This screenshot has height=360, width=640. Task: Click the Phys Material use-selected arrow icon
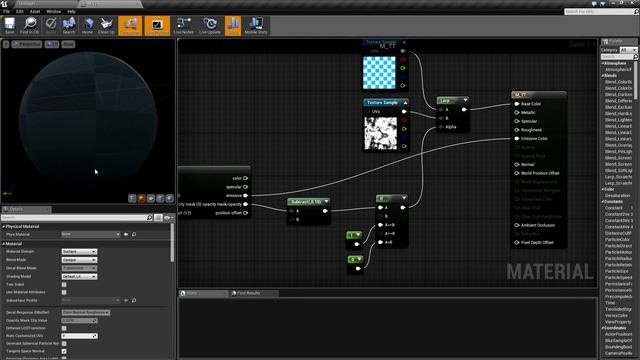click(x=126, y=234)
